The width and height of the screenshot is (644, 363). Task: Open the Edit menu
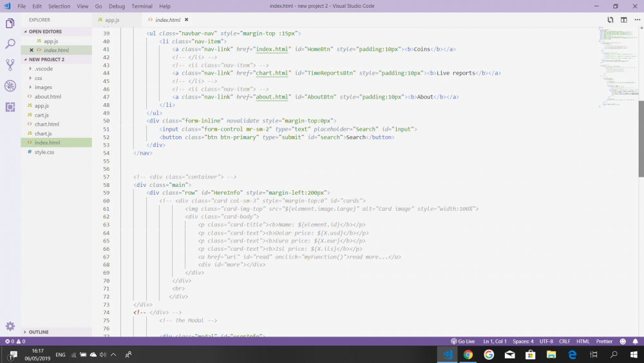point(37,6)
